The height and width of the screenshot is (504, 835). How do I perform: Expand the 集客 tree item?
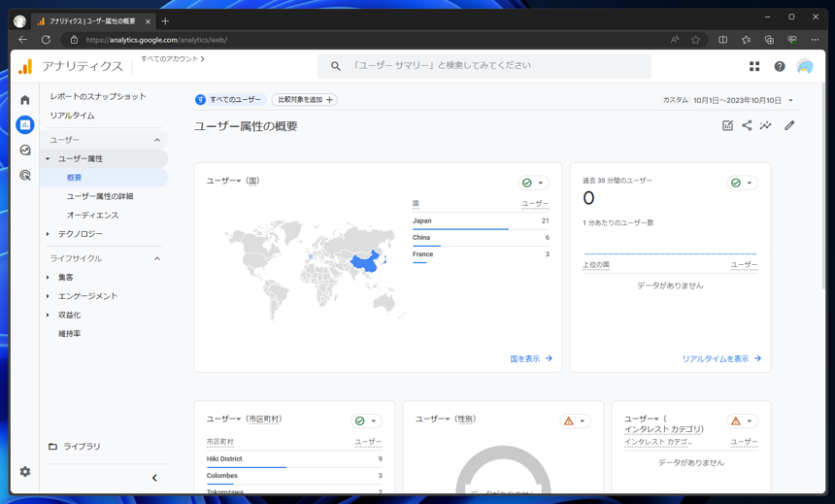click(x=48, y=277)
